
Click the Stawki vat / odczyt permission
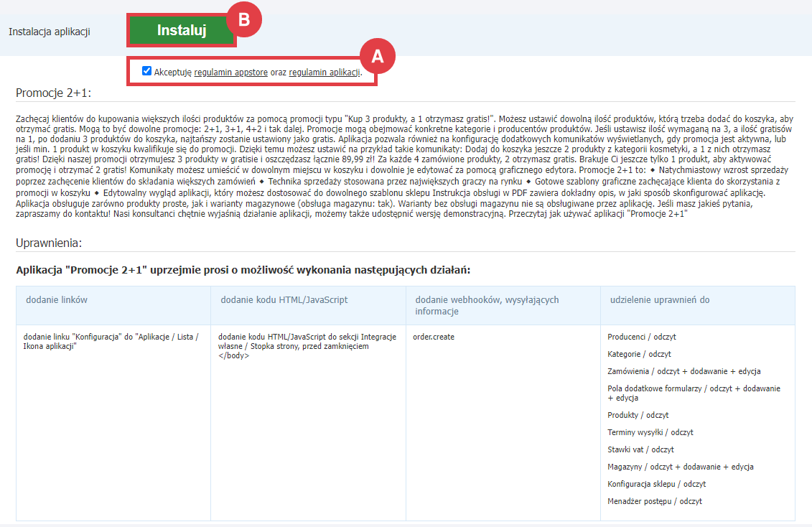pos(640,449)
